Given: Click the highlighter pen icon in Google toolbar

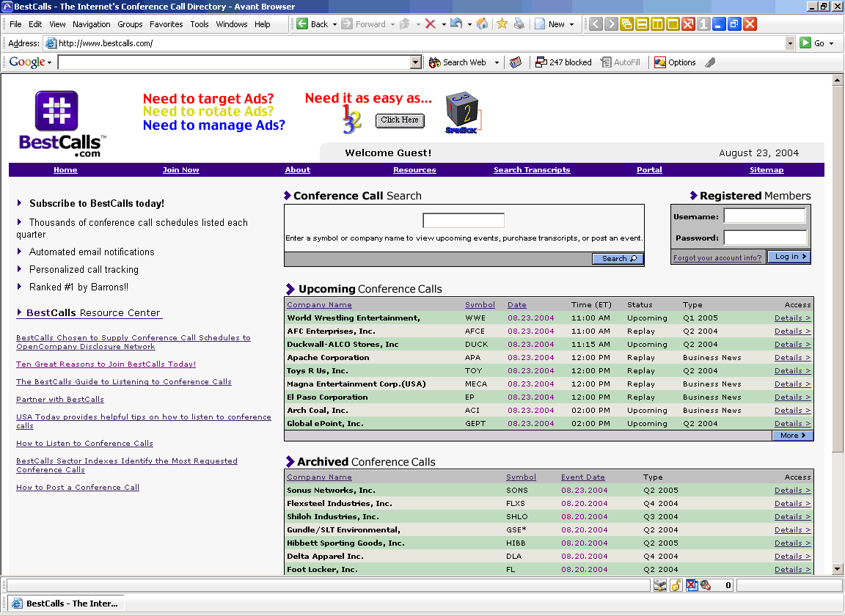Looking at the screenshot, I should (x=710, y=62).
